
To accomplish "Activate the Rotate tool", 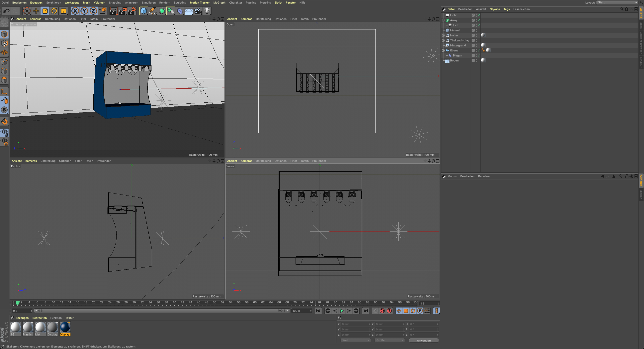I will click(x=54, y=11).
